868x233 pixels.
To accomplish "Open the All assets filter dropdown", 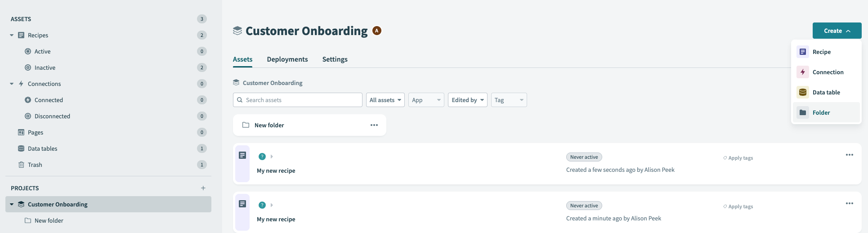I will pyautogui.click(x=385, y=100).
